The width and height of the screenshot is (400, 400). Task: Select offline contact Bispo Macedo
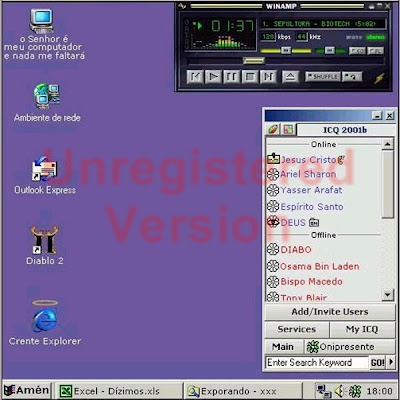pos(311,282)
